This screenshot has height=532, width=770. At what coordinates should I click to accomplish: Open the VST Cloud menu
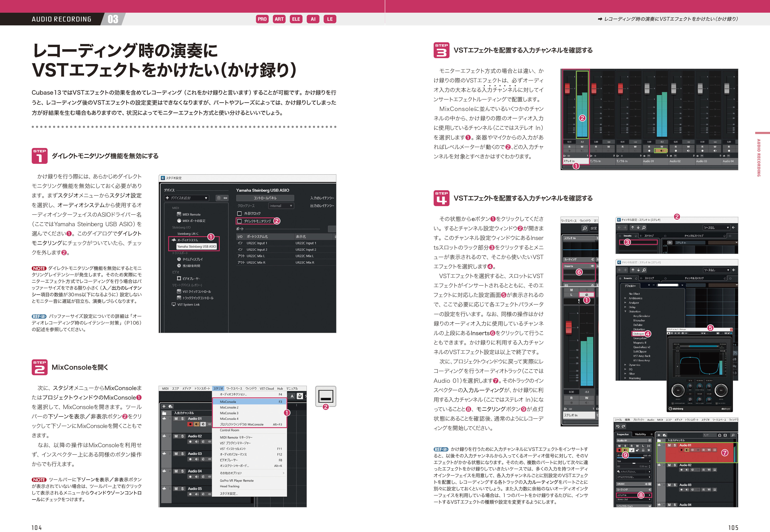[x=267, y=388]
